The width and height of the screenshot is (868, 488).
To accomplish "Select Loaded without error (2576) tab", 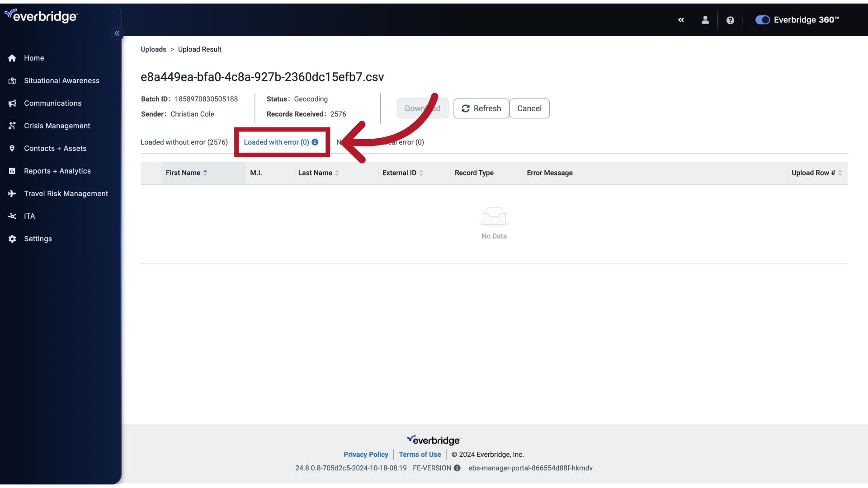I will (x=184, y=142).
